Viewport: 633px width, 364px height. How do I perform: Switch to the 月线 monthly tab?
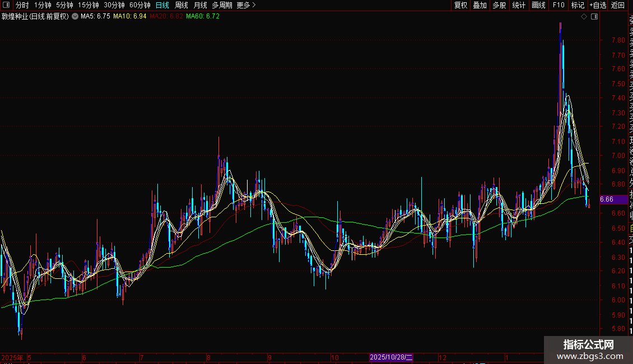(201, 5)
